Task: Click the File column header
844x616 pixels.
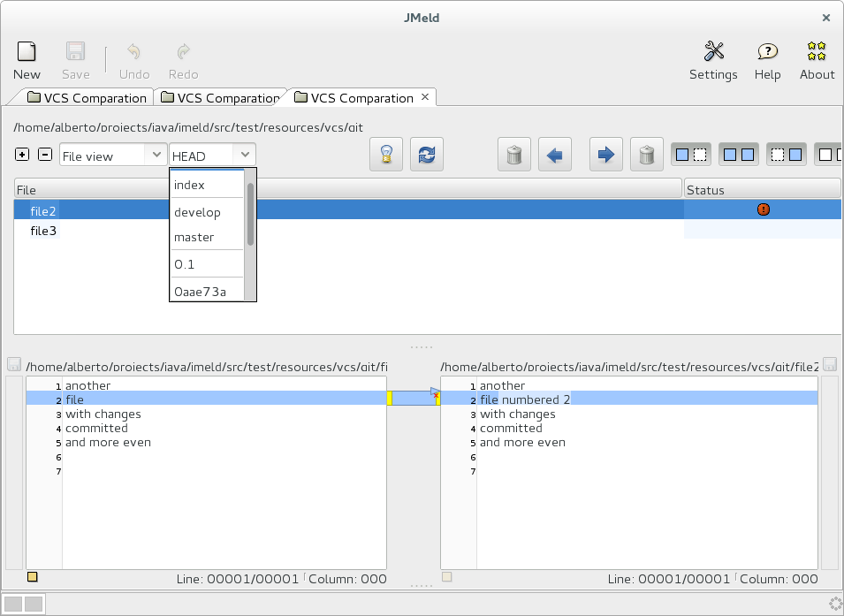Action: [x=348, y=189]
